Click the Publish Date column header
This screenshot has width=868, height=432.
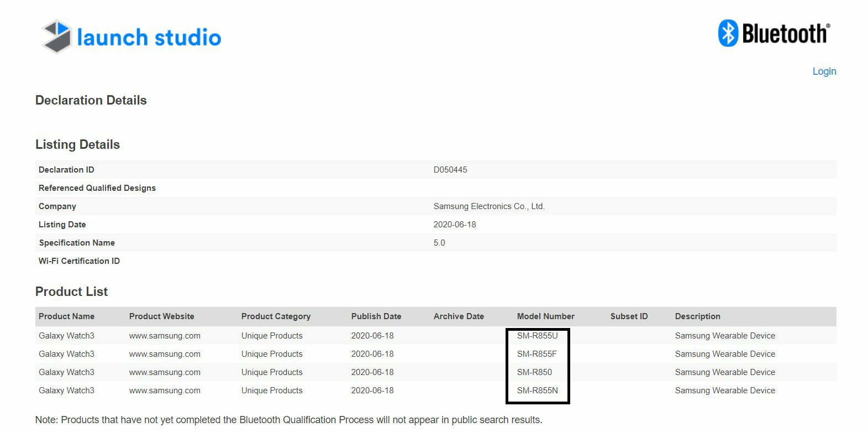[376, 316]
